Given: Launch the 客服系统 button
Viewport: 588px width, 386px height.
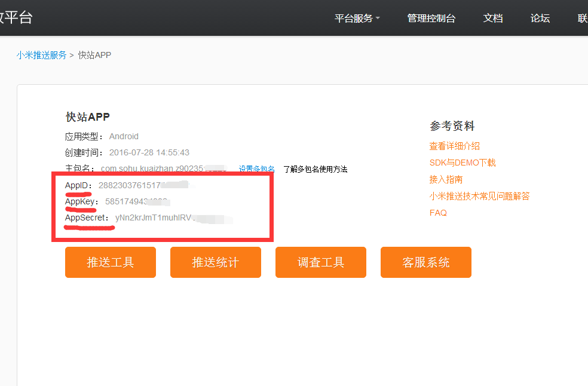Looking at the screenshot, I should [425, 262].
